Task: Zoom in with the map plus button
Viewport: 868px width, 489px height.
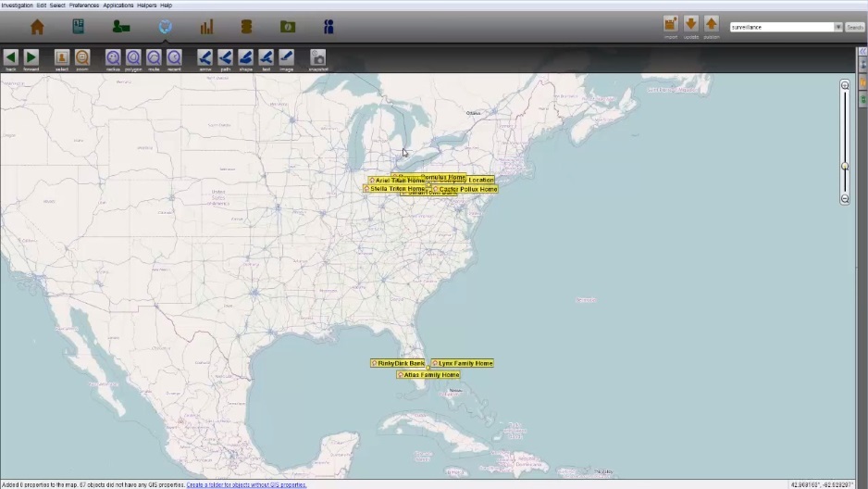Action: pyautogui.click(x=845, y=85)
